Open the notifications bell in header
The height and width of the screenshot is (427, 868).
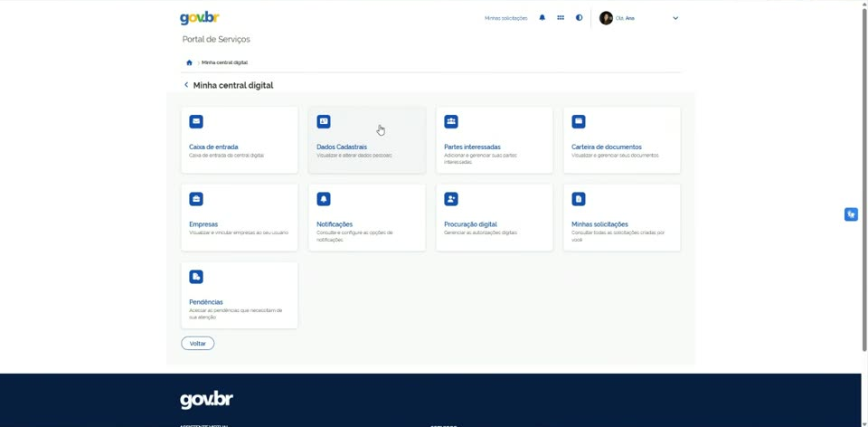pyautogui.click(x=542, y=18)
